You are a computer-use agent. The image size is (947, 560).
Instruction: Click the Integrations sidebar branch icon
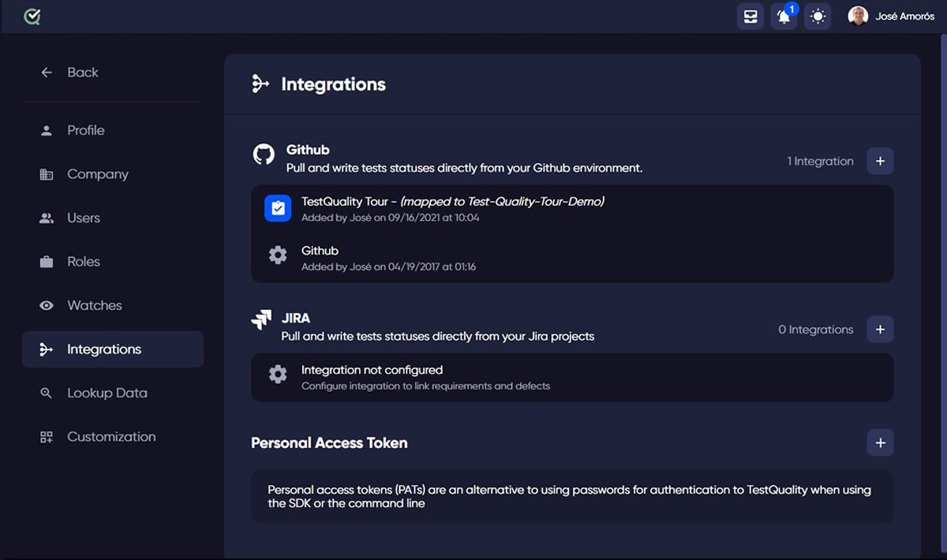pyautogui.click(x=47, y=349)
